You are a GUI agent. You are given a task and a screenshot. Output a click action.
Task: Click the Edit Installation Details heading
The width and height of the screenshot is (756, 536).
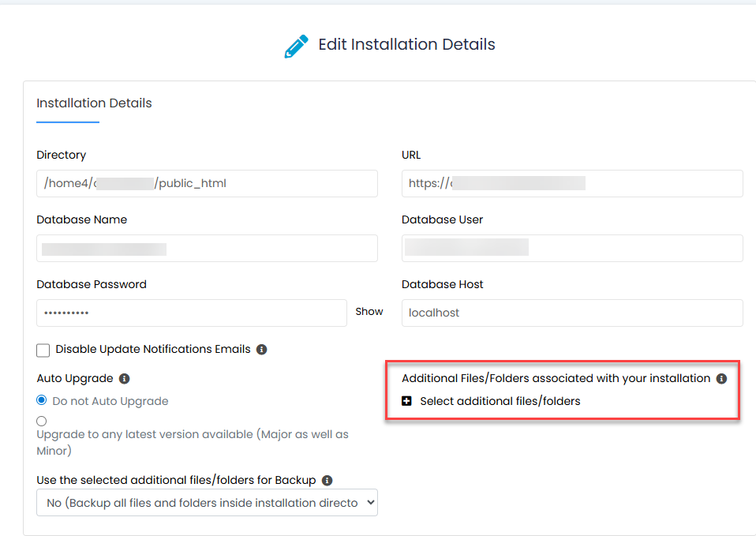[x=406, y=44]
